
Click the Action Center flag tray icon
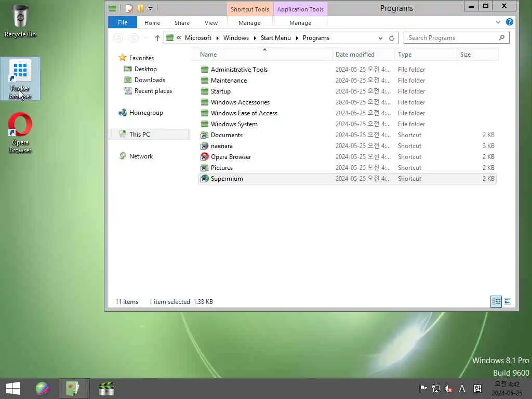coord(423,389)
